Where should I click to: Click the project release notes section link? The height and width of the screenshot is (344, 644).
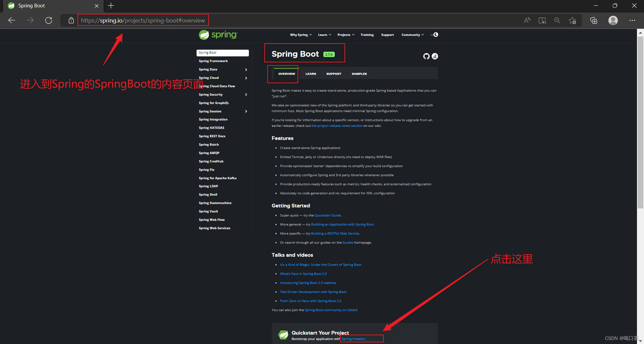[x=337, y=126]
